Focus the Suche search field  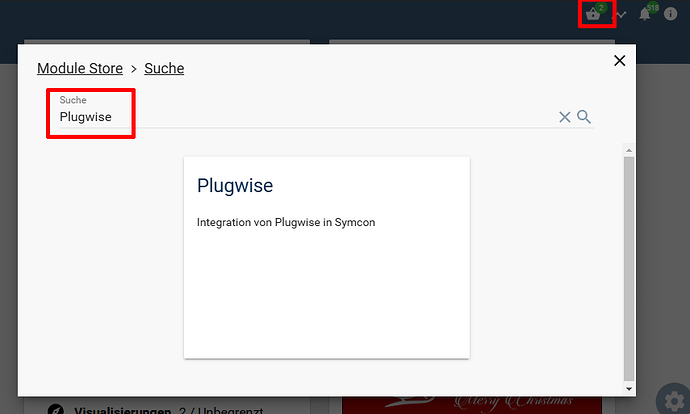pos(300,117)
